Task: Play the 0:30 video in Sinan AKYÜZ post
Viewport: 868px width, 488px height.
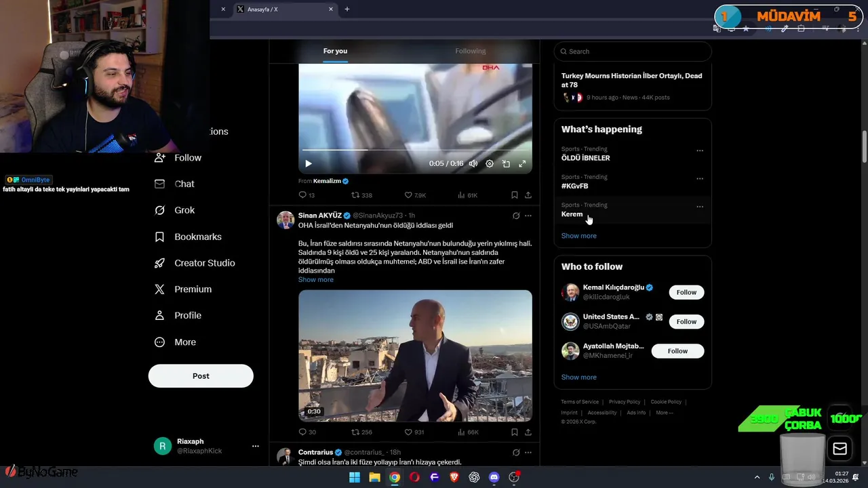Action: tap(415, 356)
